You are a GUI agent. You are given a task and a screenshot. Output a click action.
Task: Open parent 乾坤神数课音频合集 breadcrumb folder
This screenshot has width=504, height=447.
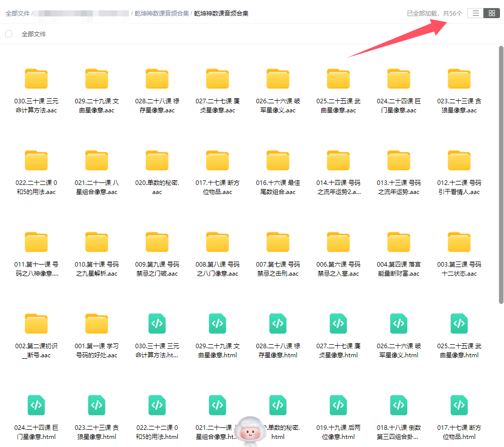coord(161,14)
